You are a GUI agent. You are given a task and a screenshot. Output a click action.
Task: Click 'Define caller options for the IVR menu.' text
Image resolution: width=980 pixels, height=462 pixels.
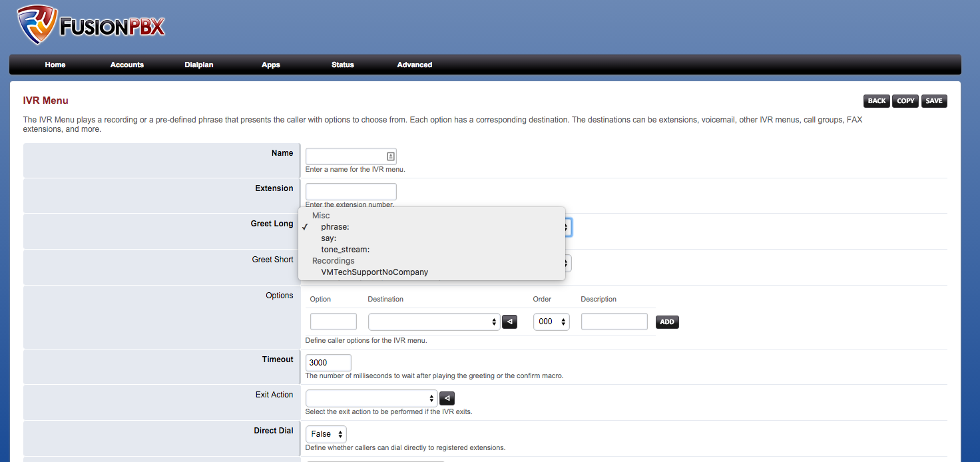pos(366,340)
